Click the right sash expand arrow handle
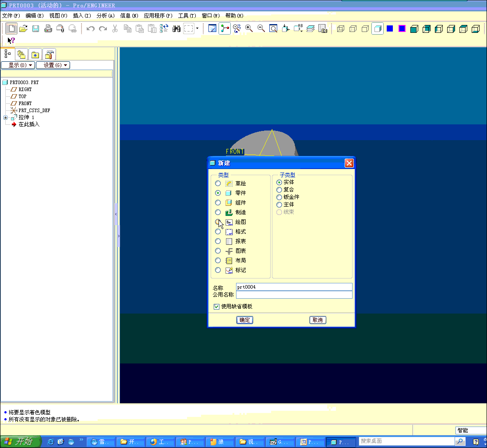 (x=119, y=236)
